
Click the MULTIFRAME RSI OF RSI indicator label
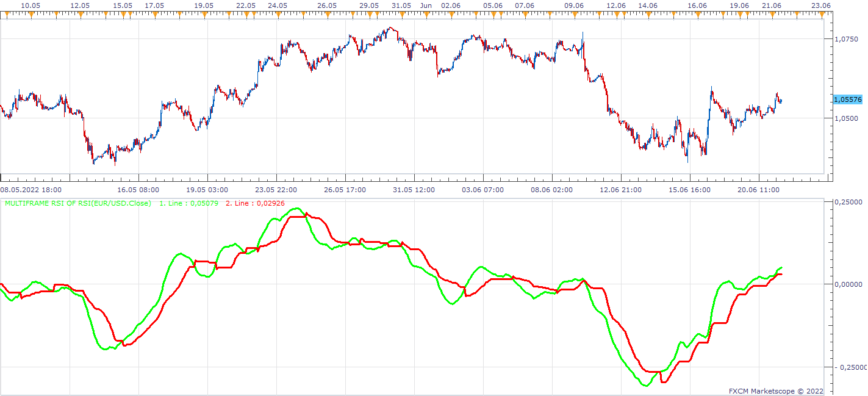[78, 203]
